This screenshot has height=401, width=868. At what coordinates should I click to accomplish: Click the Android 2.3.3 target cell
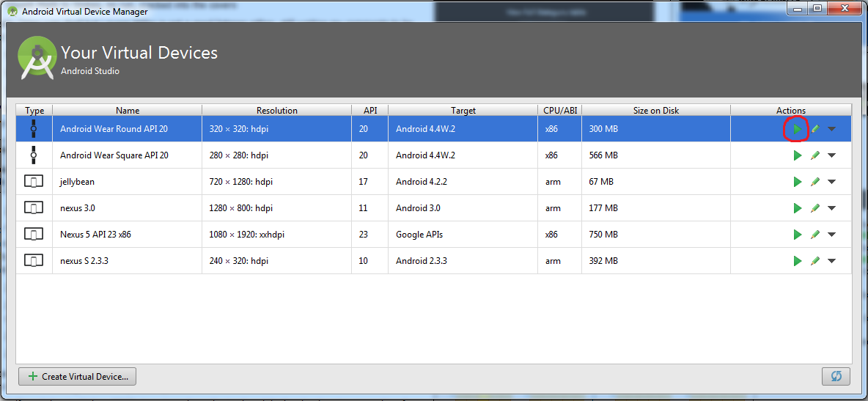pyautogui.click(x=463, y=261)
